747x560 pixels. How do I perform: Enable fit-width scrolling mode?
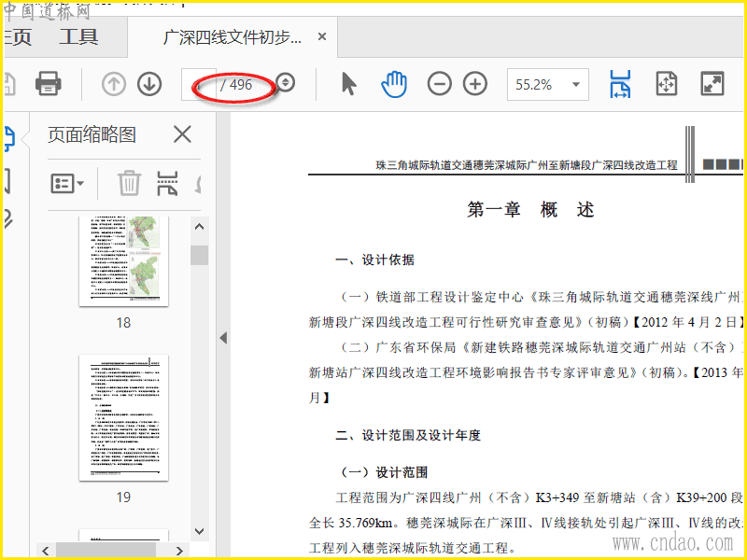tap(620, 84)
